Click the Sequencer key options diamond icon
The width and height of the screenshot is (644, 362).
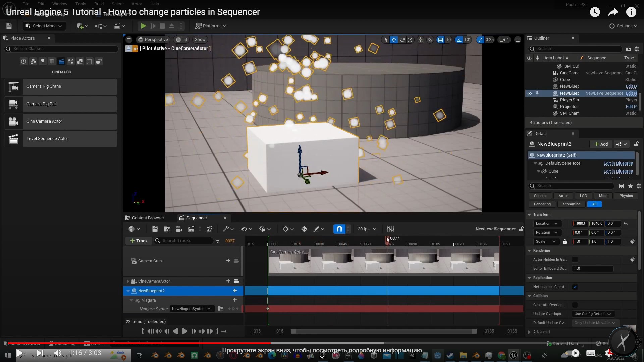coord(288,229)
